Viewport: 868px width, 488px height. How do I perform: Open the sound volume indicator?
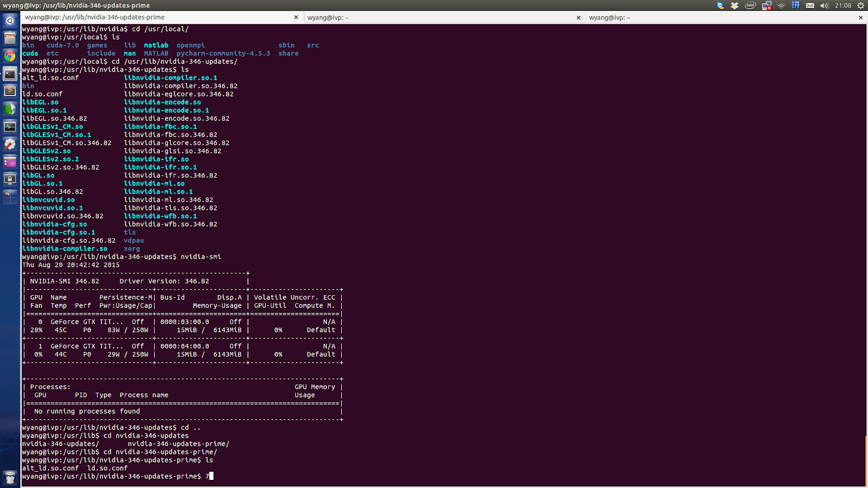pos(824,5)
